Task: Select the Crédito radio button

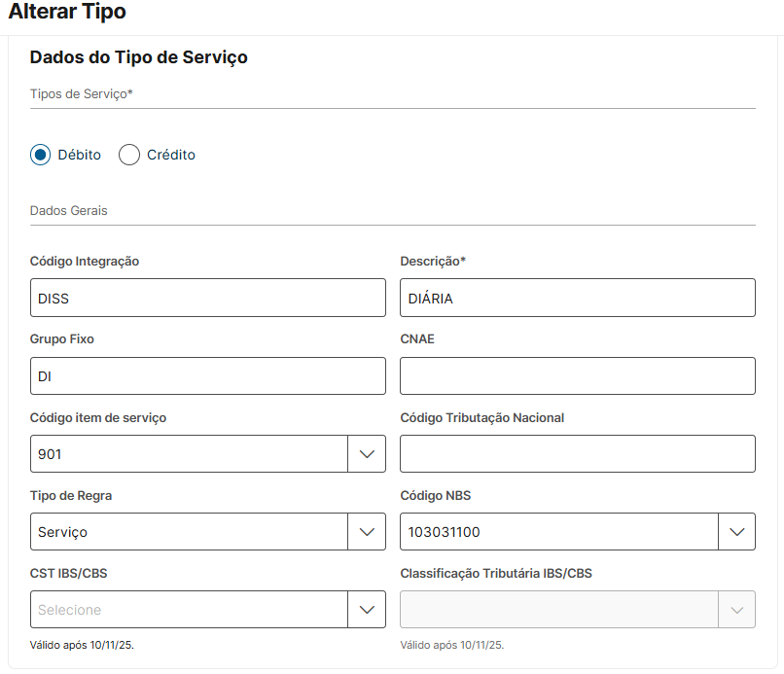Action: click(x=129, y=155)
